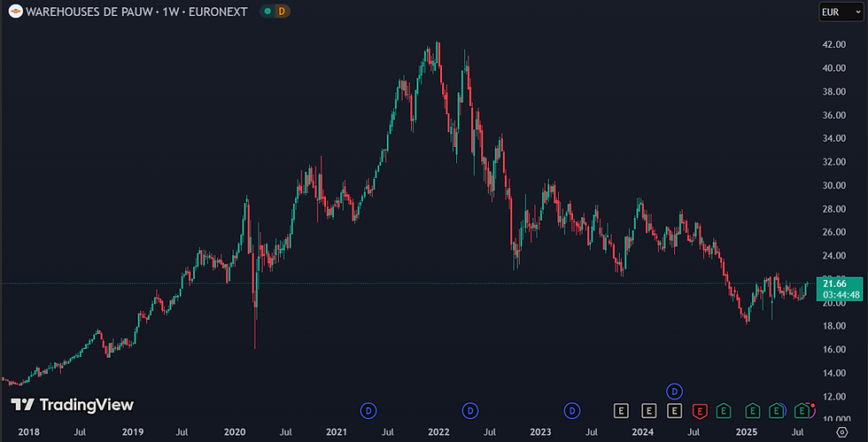Click the dividend D marker after 2022

click(x=470, y=411)
